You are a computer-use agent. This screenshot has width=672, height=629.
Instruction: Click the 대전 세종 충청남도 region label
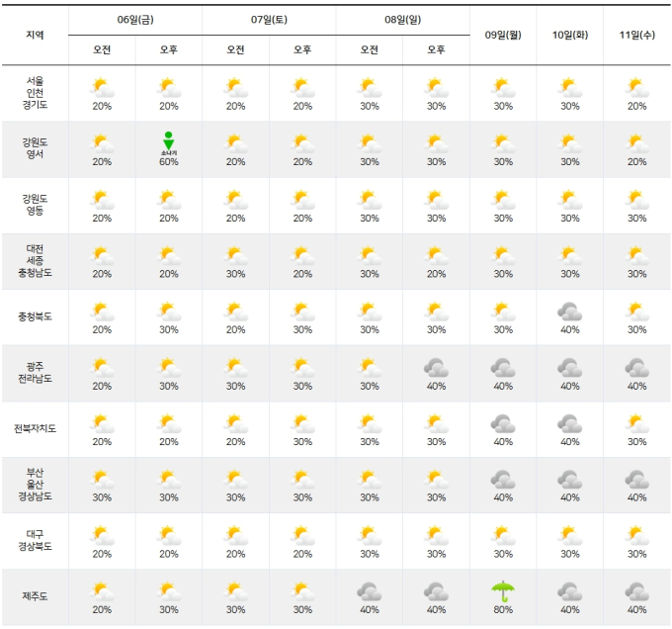pos(35,260)
